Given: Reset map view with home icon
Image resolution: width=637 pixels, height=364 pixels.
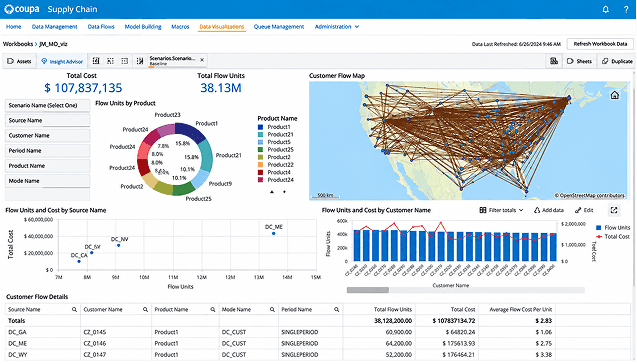Looking at the screenshot, I should click(x=615, y=95).
